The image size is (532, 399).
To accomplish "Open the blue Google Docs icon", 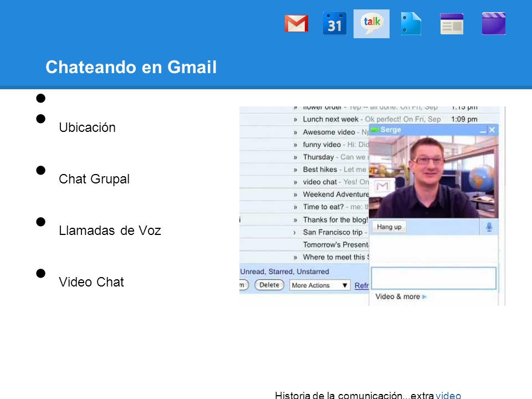I will pos(411,24).
